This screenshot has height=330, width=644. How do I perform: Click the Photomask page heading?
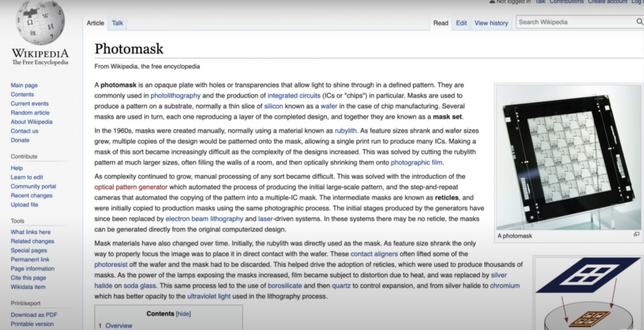[129, 49]
